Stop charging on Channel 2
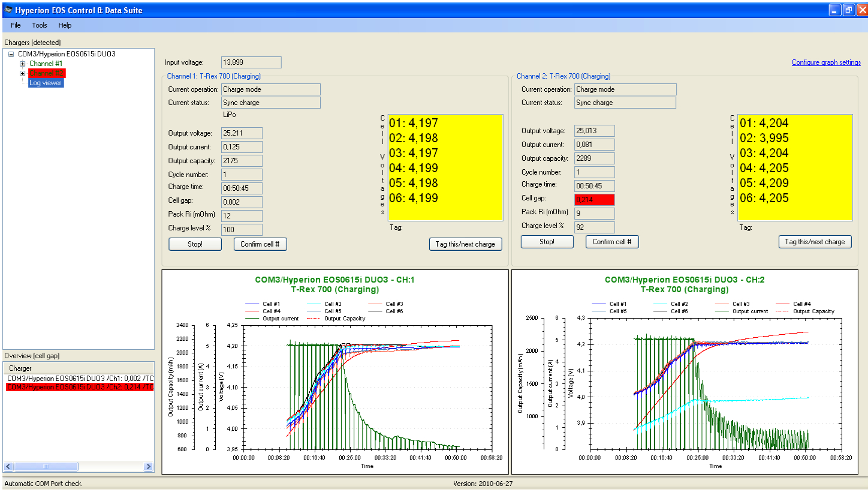The width and height of the screenshot is (868, 492). point(547,242)
